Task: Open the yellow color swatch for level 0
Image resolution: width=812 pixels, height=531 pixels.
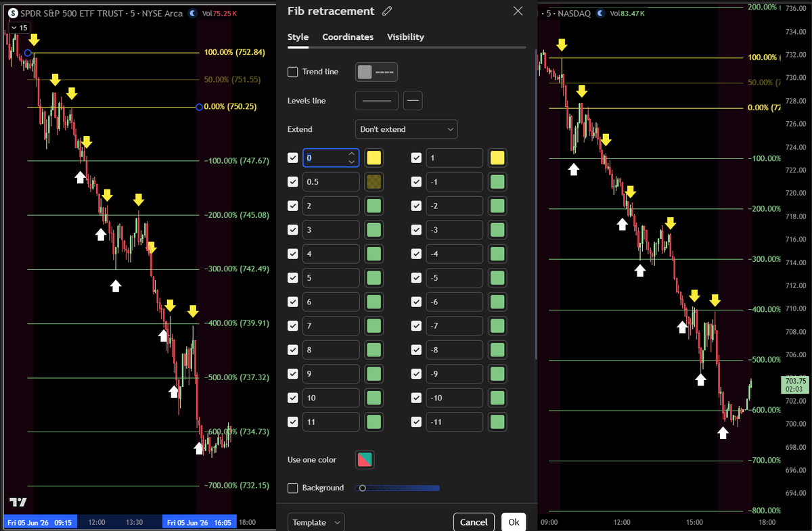Action: click(374, 158)
